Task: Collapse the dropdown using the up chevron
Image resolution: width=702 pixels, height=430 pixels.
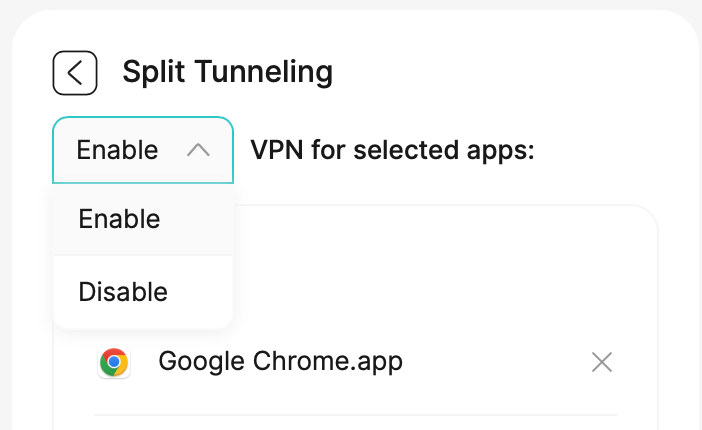Action: click(198, 150)
